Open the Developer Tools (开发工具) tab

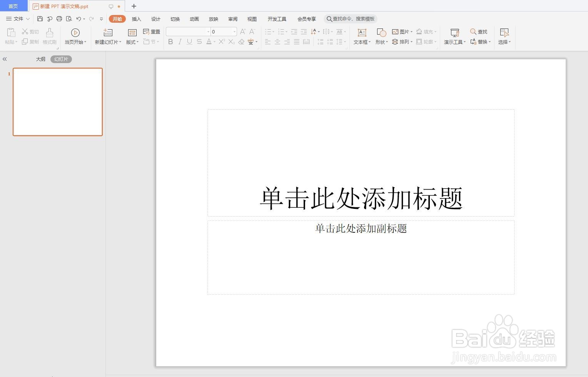[277, 19]
